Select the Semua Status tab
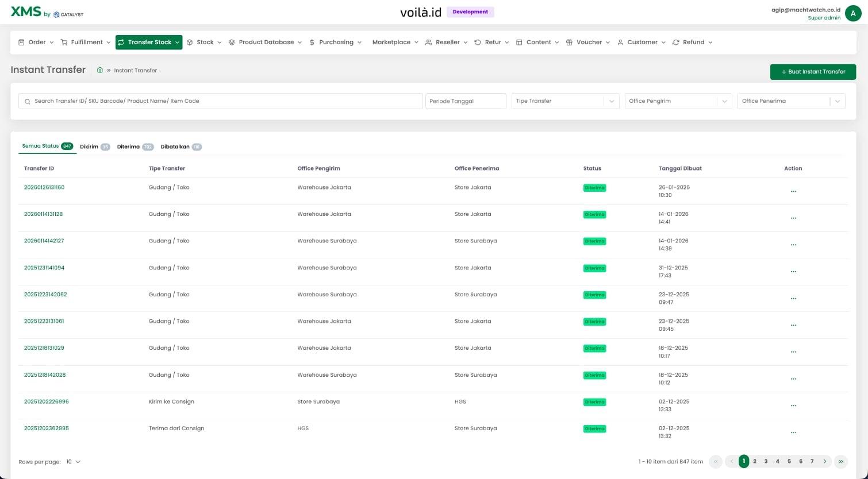Viewport: 868px width, 479px height. click(x=48, y=146)
